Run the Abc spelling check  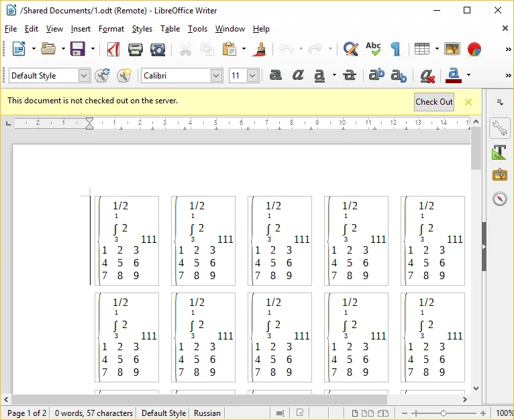pos(373,49)
